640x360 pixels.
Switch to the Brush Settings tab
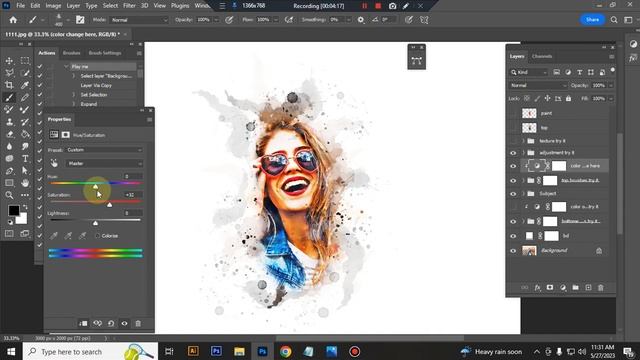[x=105, y=53]
